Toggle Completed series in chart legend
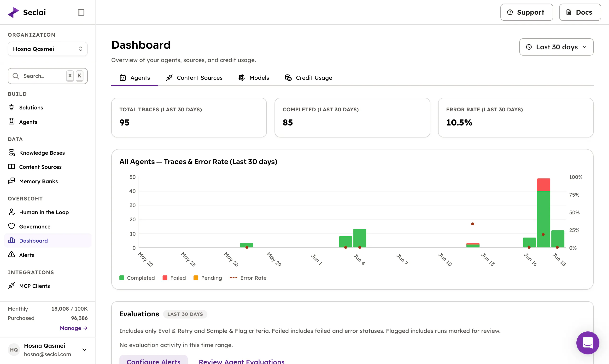The image size is (609, 364). pos(137,278)
